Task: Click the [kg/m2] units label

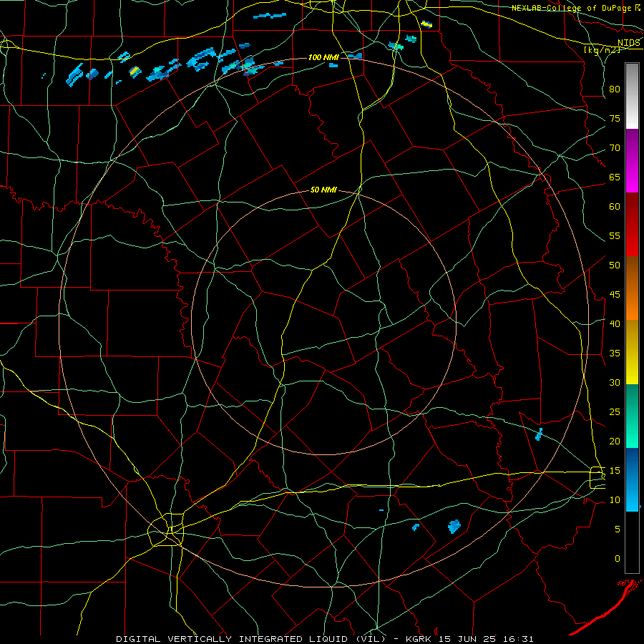Action: (602, 50)
